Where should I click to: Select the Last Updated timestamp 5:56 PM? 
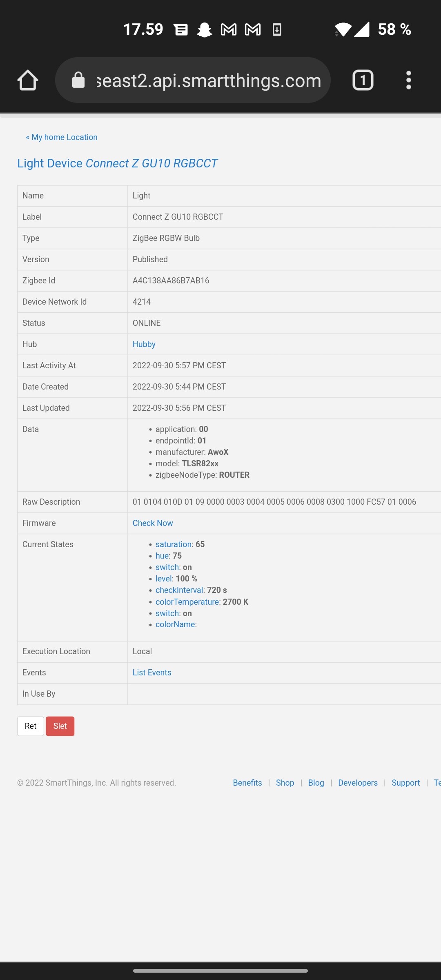point(179,408)
